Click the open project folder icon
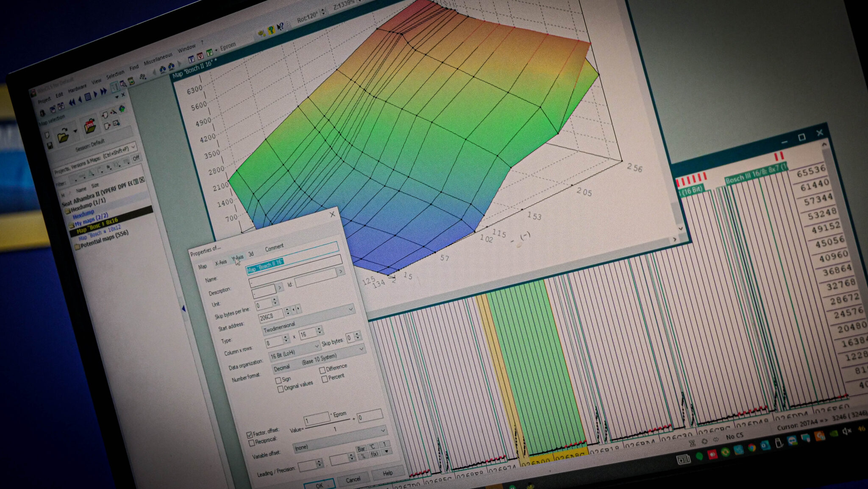Viewport: 868px width, 489px height. tap(63, 136)
